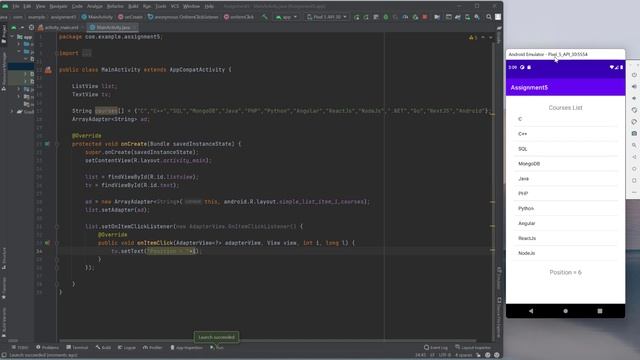640x360 pixels.
Task: Open the Problems tool window
Action: coord(47,347)
